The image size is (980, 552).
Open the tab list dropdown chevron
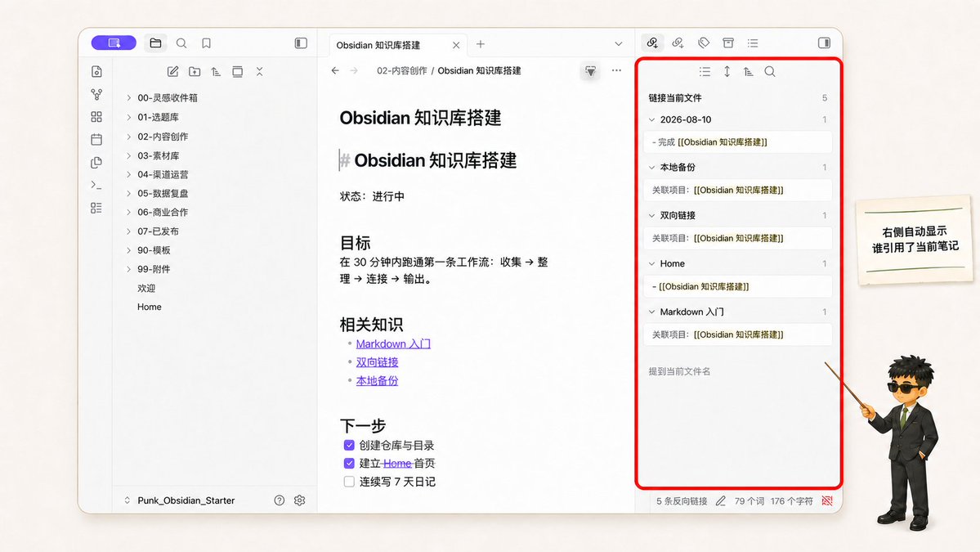point(618,44)
